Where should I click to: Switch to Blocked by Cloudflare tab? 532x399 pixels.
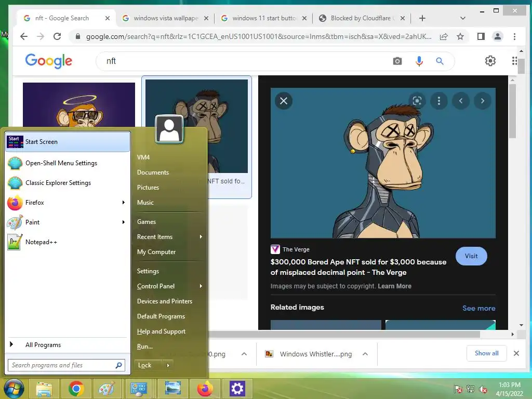(362, 18)
